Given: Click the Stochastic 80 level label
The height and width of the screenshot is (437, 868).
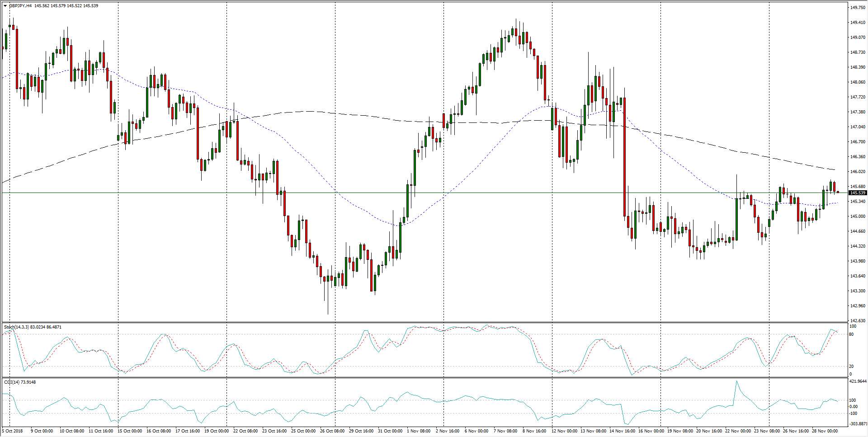Looking at the screenshot, I should coord(851,334).
